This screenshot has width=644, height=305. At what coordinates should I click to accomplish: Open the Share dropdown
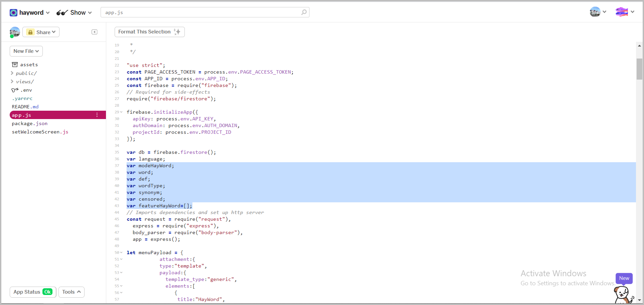point(41,32)
